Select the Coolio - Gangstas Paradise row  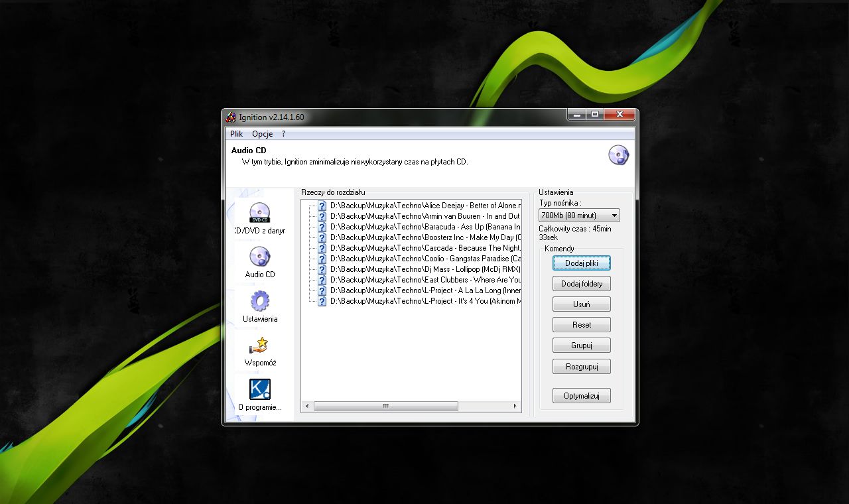[425, 259]
